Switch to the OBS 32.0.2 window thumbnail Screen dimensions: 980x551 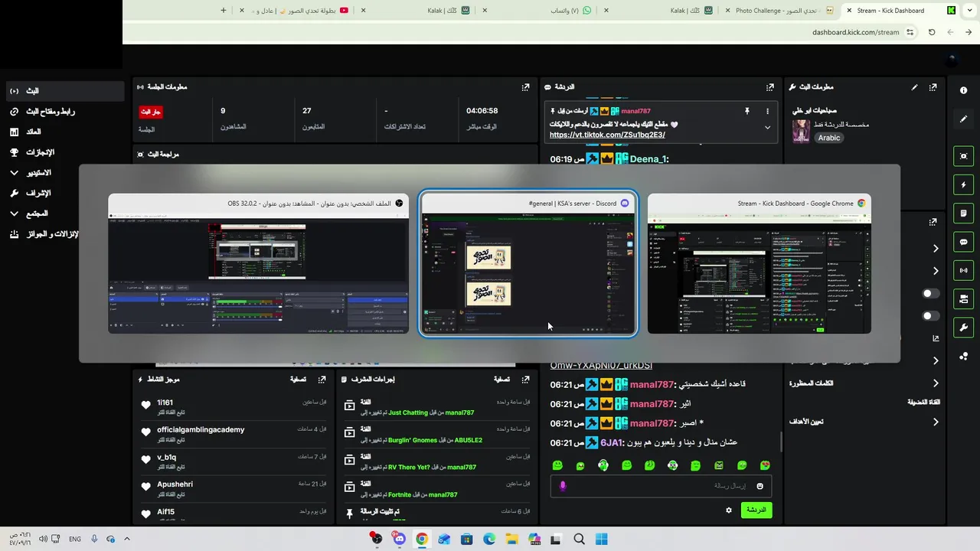(x=258, y=264)
